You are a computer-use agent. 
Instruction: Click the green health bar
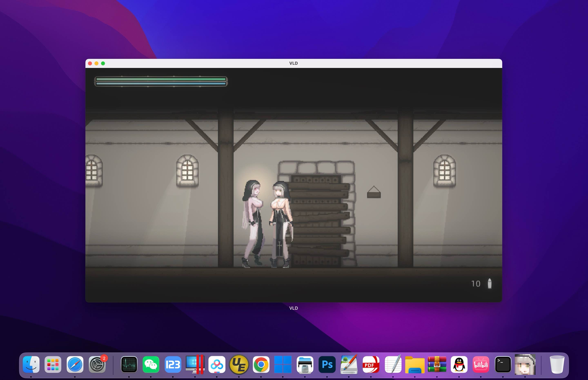click(161, 79)
